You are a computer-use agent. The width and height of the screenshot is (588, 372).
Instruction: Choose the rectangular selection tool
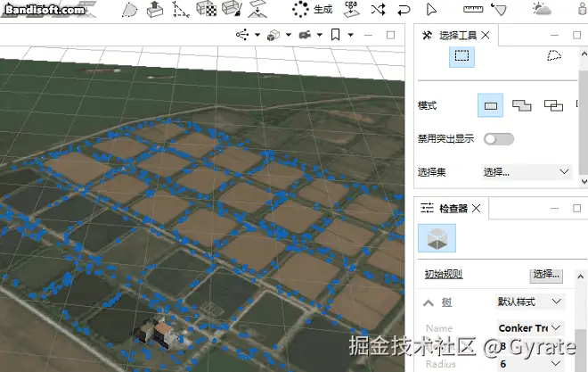point(461,56)
